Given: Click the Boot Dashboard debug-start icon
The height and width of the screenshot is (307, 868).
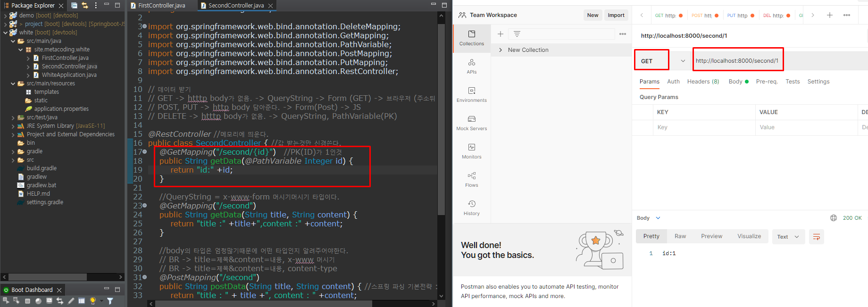Looking at the screenshot, I should [16, 300].
